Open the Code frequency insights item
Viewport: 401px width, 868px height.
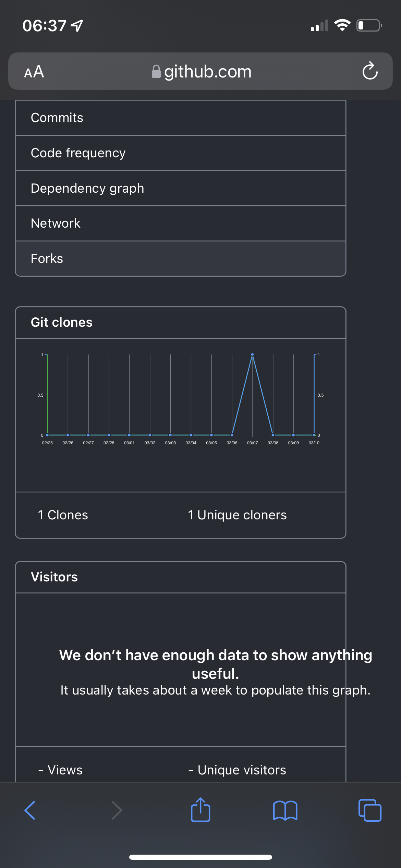tap(181, 153)
